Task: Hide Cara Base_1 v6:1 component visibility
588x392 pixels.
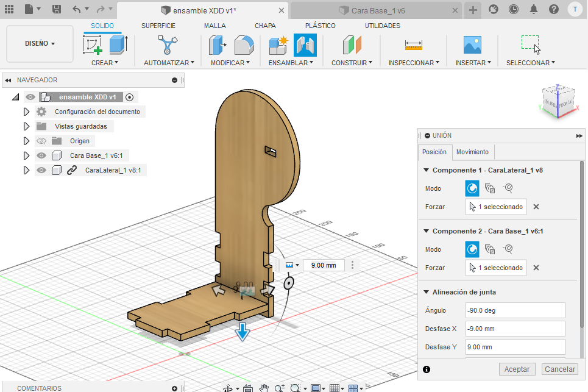Action: (41, 155)
